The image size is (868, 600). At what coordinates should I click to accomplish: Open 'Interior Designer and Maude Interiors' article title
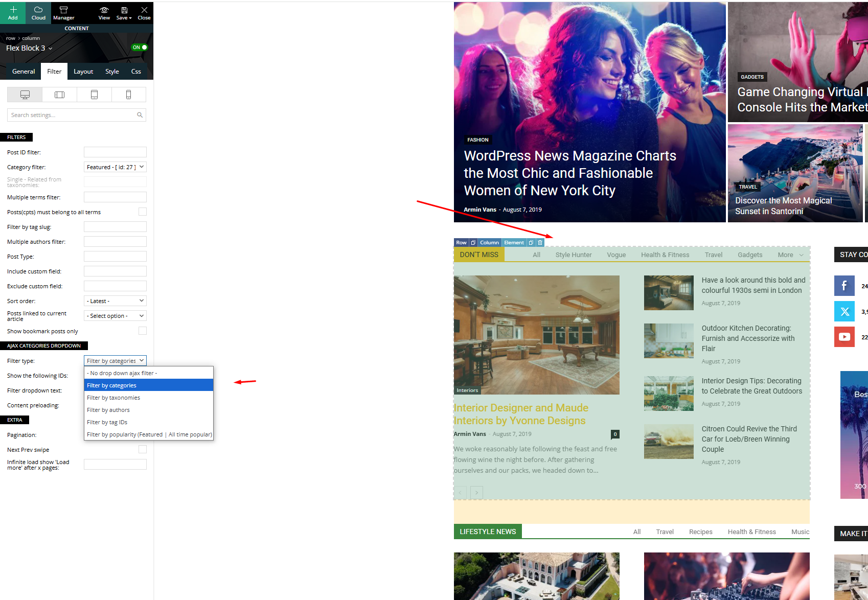click(x=521, y=414)
